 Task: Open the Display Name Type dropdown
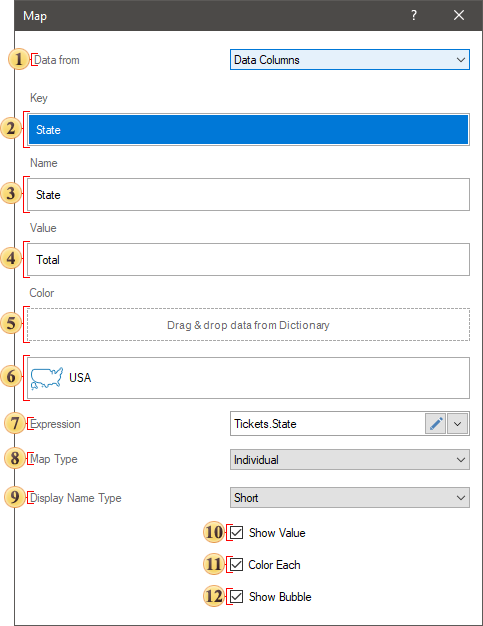click(x=350, y=497)
